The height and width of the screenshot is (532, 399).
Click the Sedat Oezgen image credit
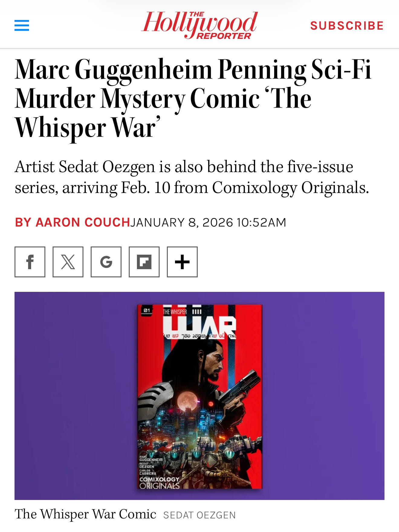(x=199, y=515)
